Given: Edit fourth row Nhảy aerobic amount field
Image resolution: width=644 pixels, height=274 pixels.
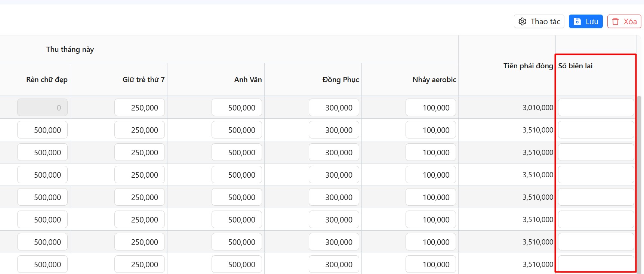Looking at the screenshot, I should (431, 175).
